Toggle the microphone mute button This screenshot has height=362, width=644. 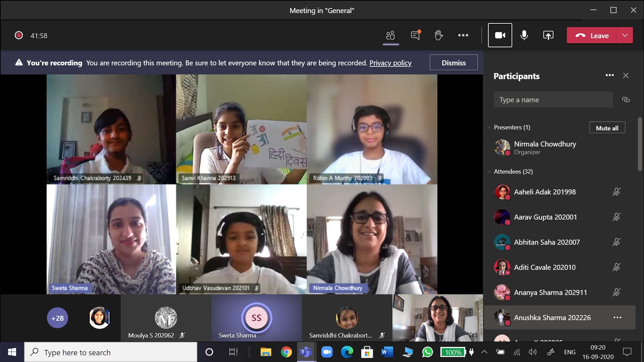tap(524, 35)
